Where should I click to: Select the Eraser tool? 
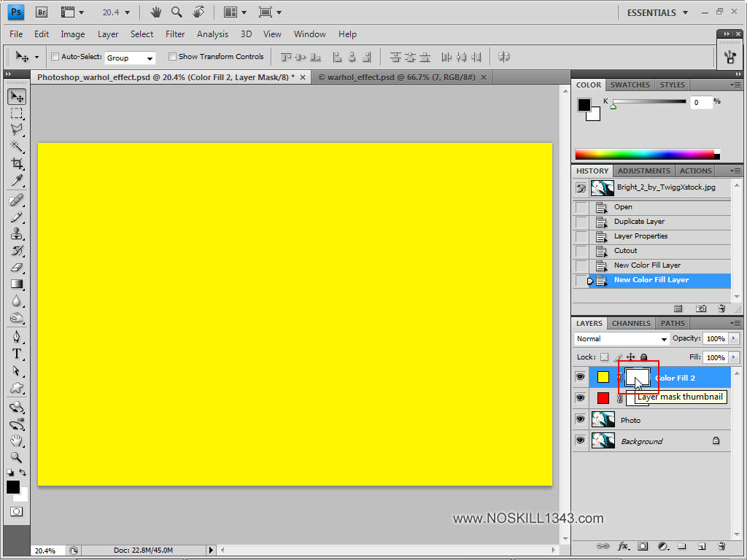[17, 267]
